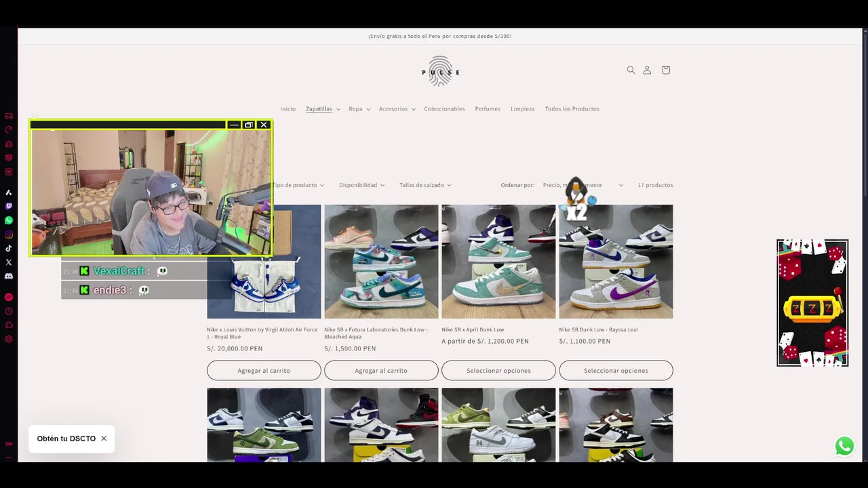
Task: Open the shopping cart icon
Action: (665, 70)
